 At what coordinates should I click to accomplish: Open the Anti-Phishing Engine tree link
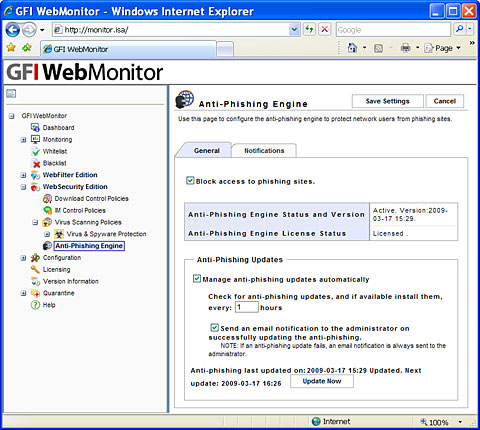(x=89, y=246)
